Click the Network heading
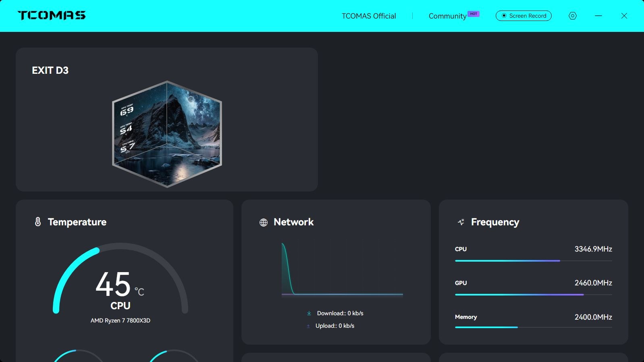644x362 pixels. tap(293, 222)
